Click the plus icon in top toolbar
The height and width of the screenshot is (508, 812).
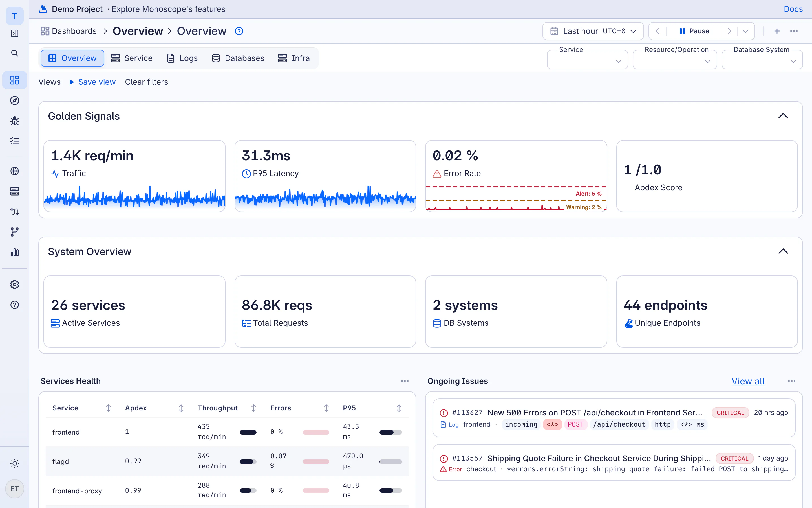click(777, 31)
